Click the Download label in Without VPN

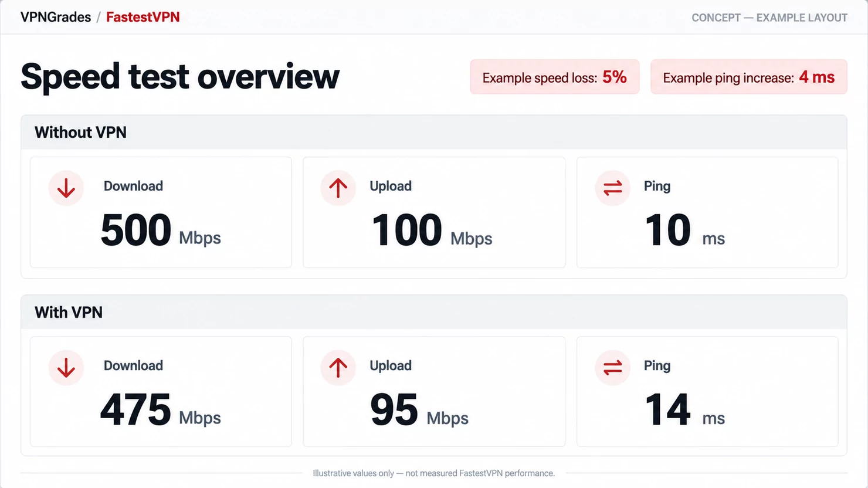[133, 186]
